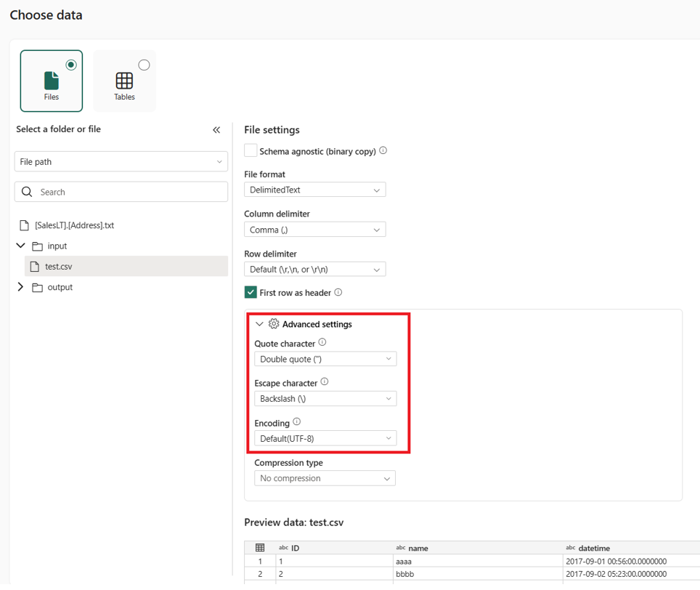Uncheck First row as header
700x590 pixels.
(x=251, y=291)
